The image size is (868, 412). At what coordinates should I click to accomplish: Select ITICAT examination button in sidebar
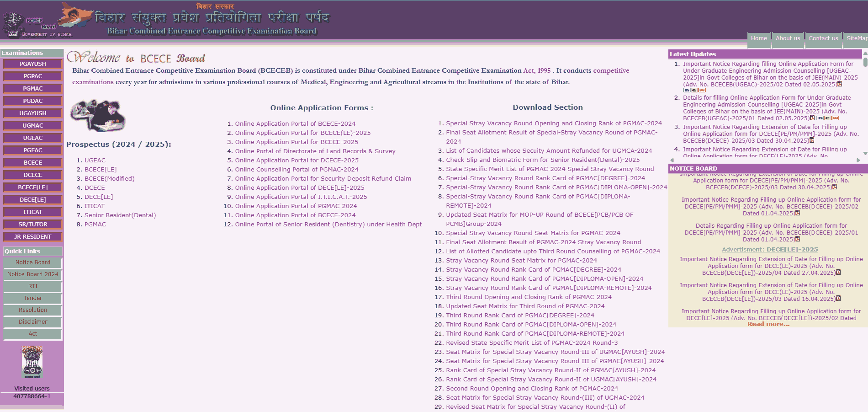click(x=32, y=212)
